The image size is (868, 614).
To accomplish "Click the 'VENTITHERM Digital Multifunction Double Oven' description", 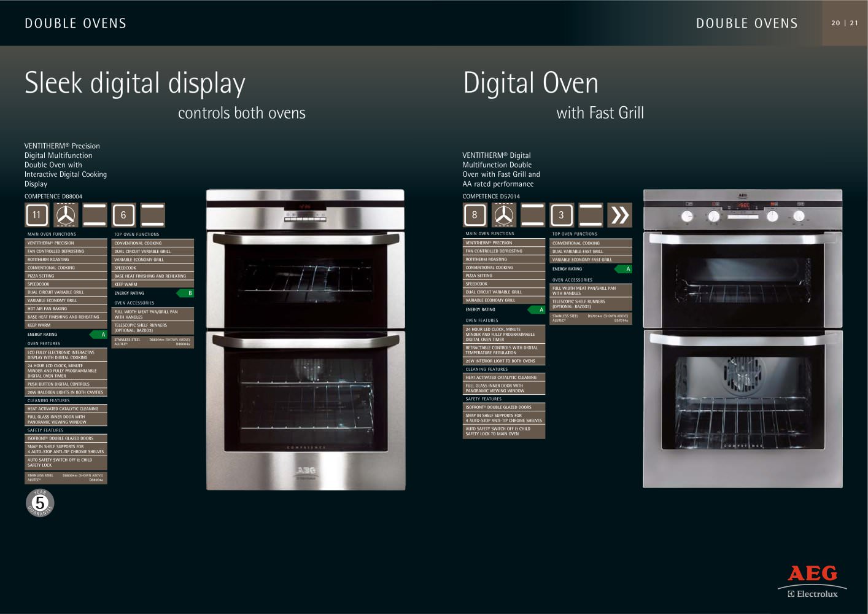I will [502, 169].
